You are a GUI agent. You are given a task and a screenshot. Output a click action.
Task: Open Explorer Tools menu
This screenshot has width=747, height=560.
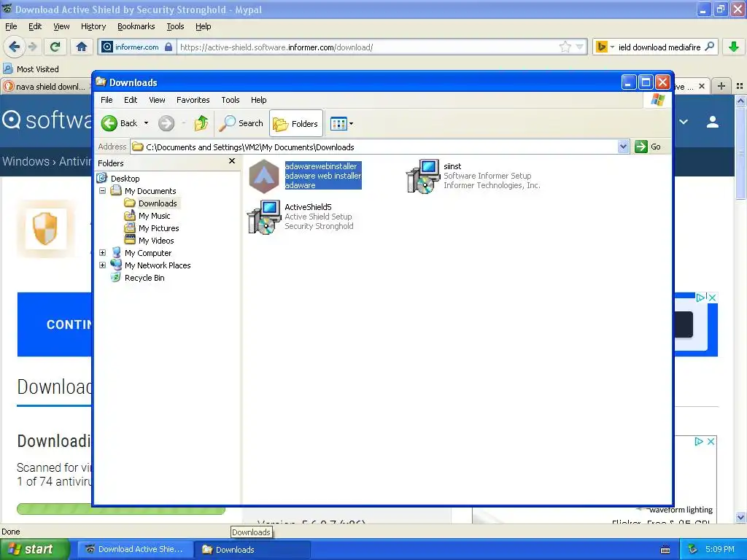pos(230,100)
